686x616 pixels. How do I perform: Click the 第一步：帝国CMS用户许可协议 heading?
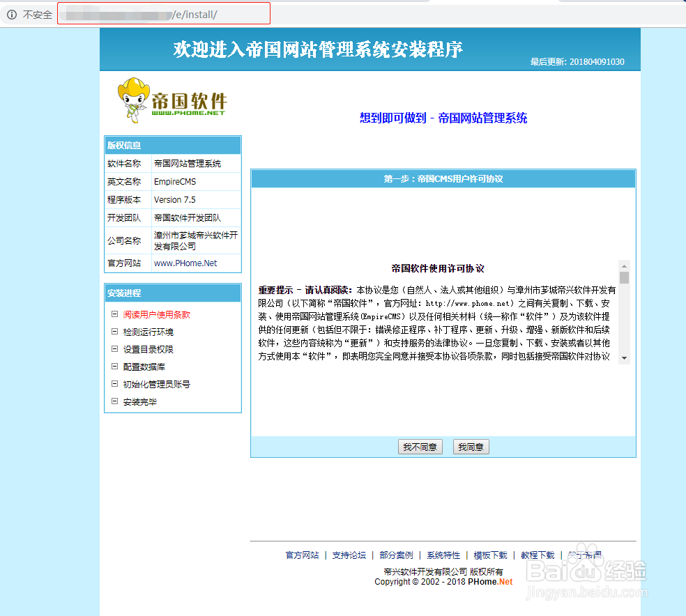click(443, 179)
